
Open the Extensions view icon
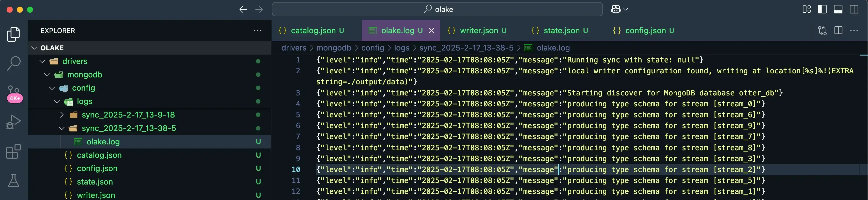tap(13, 152)
